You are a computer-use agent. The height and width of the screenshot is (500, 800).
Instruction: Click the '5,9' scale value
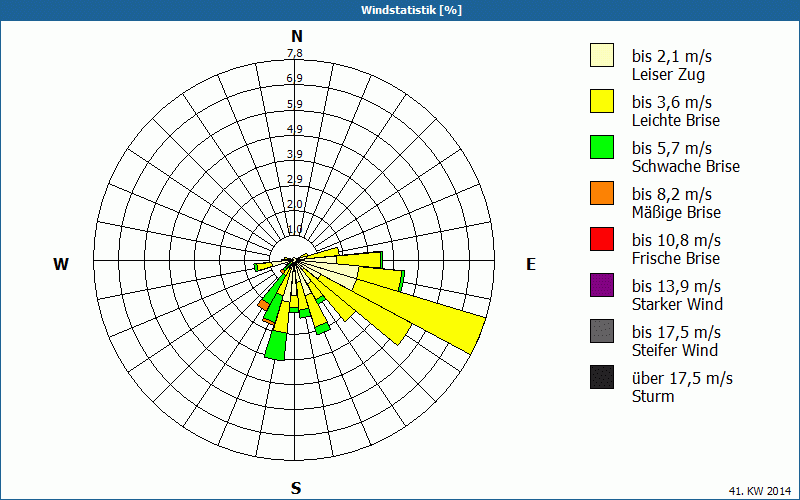[x=294, y=104]
